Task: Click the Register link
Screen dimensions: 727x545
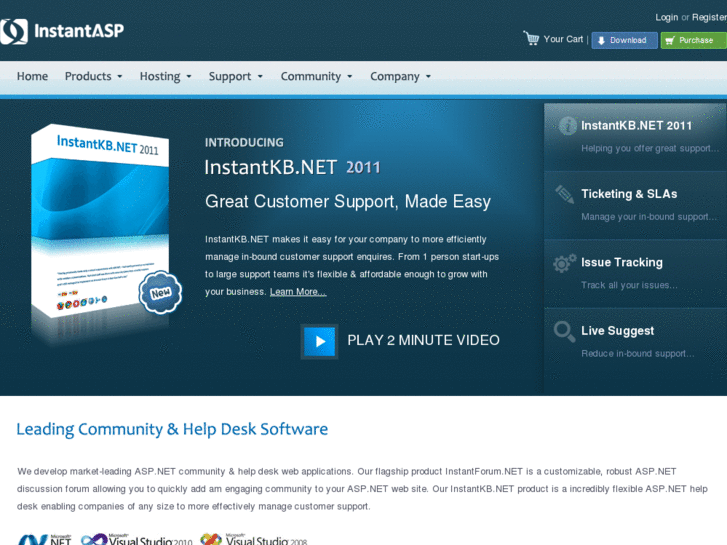Action: (709, 18)
